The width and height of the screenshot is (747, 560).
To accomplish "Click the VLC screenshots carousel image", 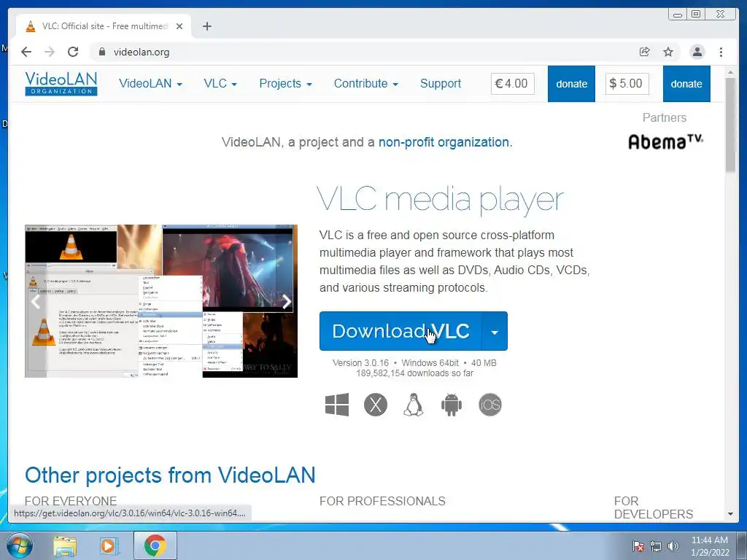I will (161, 301).
